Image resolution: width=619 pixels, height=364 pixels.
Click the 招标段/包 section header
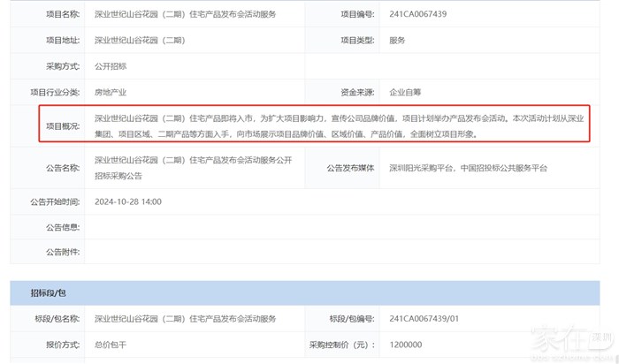47,292
